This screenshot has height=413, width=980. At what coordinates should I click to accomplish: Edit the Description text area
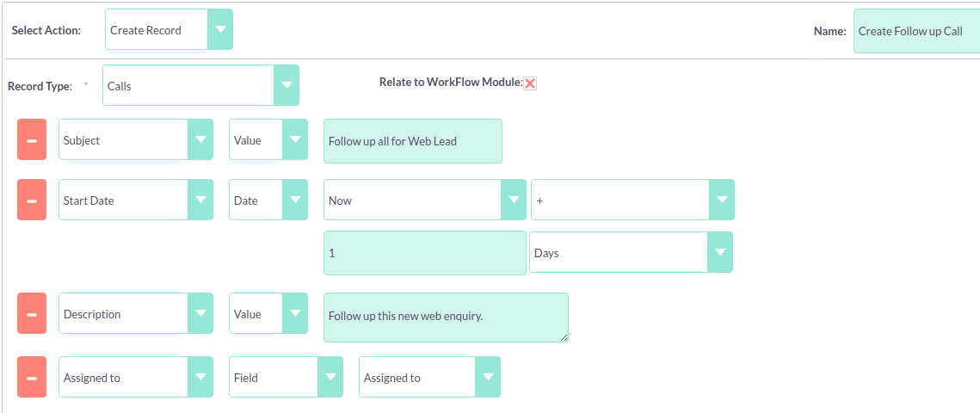pos(446,317)
